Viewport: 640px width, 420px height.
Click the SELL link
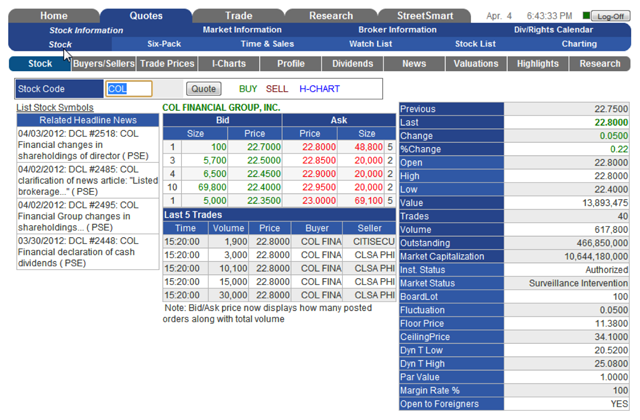277,89
